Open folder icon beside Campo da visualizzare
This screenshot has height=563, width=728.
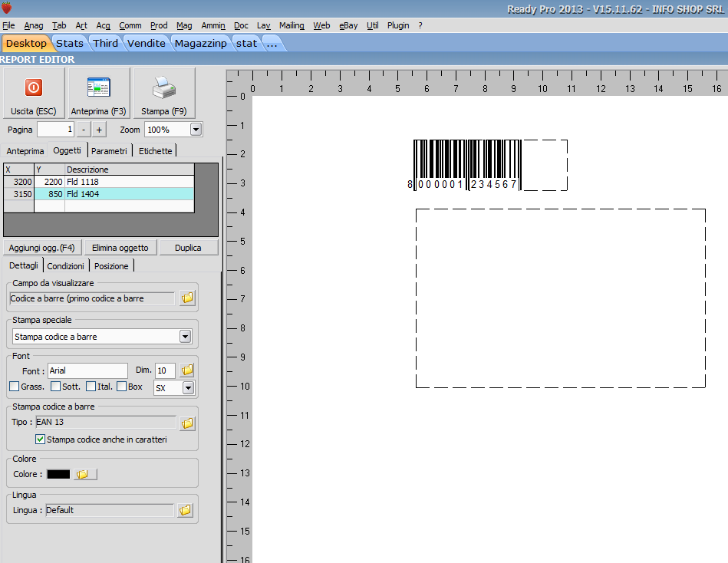click(x=186, y=298)
